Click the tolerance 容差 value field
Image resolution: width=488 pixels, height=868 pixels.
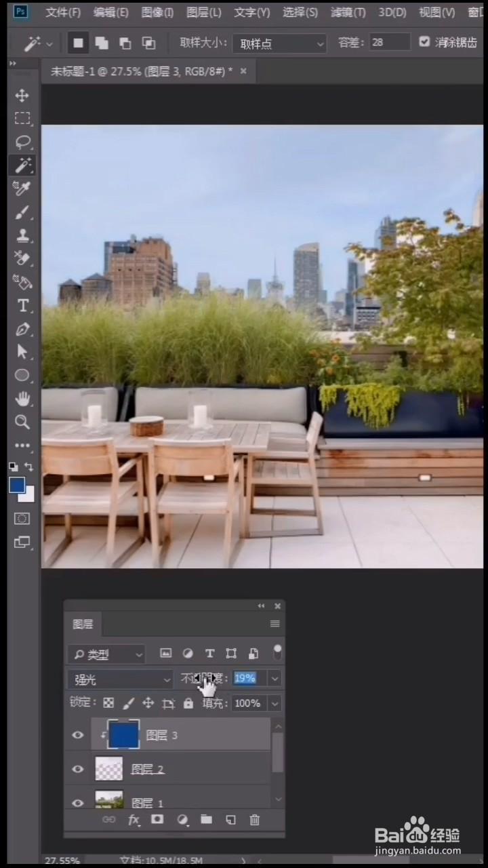coord(390,42)
